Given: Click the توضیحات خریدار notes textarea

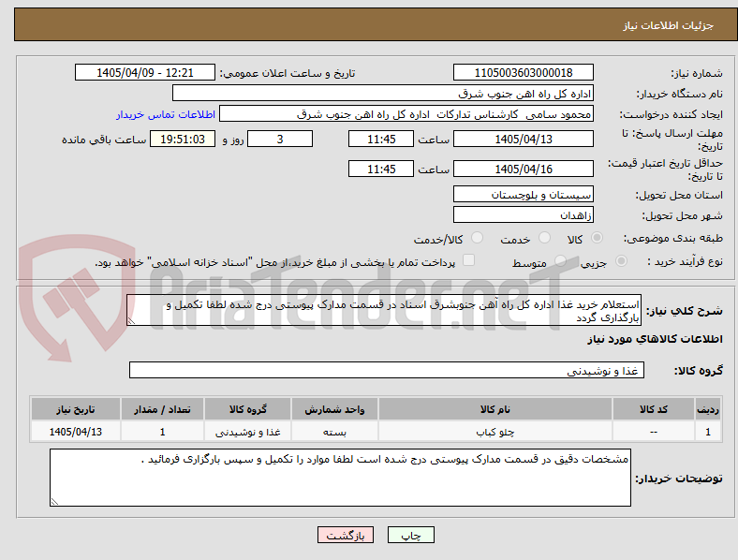Looking at the screenshot, I should point(340,478).
